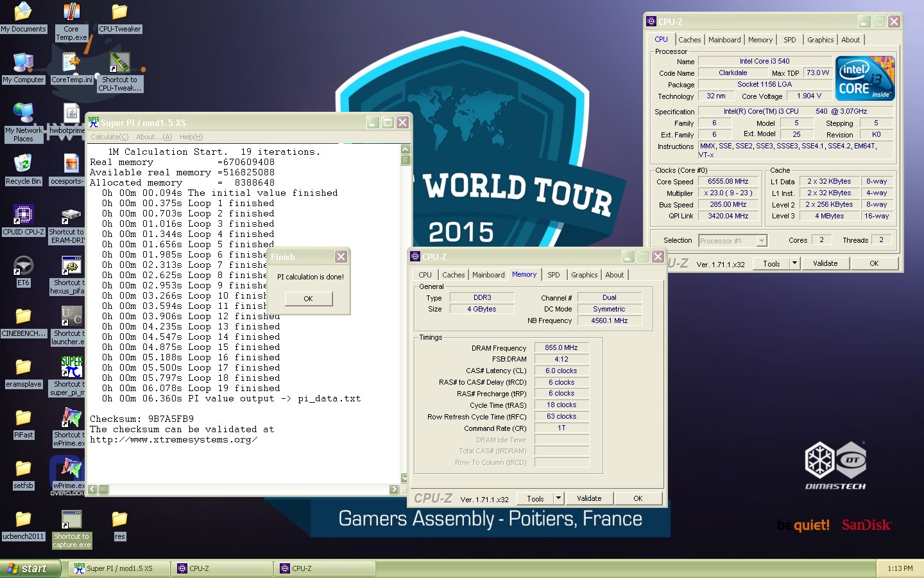This screenshot has width=924, height=578.
Task: Select the Shortcut to CPU-Tweaker icon
Action: (x=119, y=72)
